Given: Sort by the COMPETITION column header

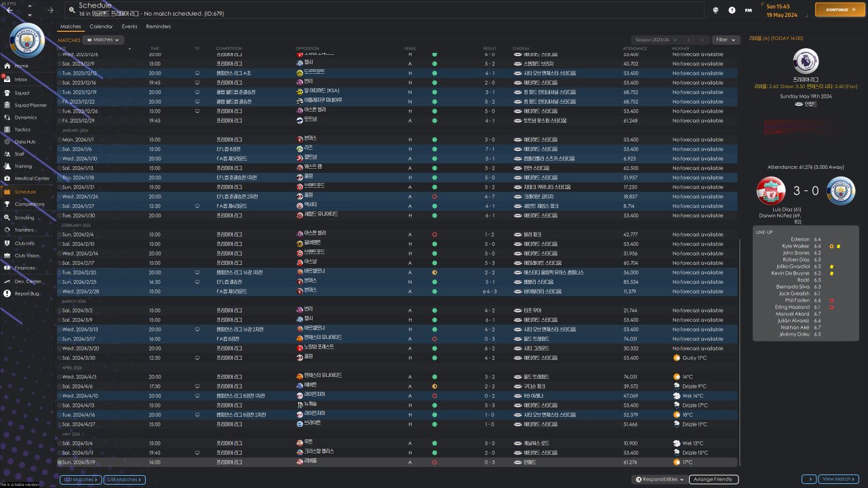Looking at the screenshot, I should pyautogui.click(x=229, y=49).
